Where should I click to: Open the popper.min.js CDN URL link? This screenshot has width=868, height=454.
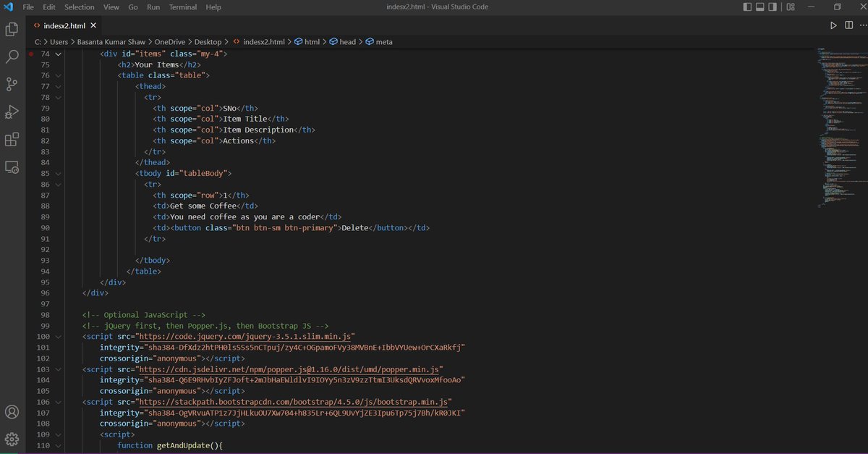pyautogui.click(x=289, y=369)
